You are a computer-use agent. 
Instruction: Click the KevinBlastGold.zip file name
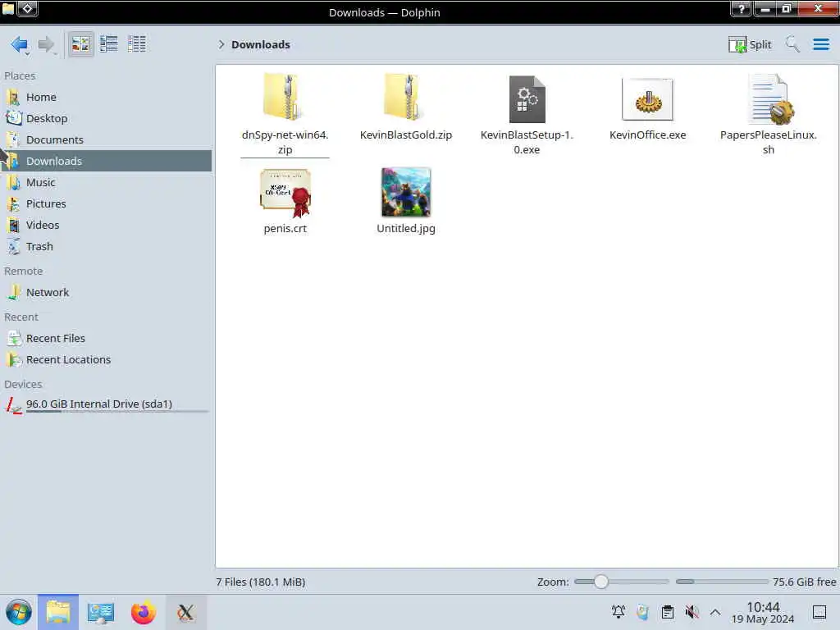(x=405, y=135)
